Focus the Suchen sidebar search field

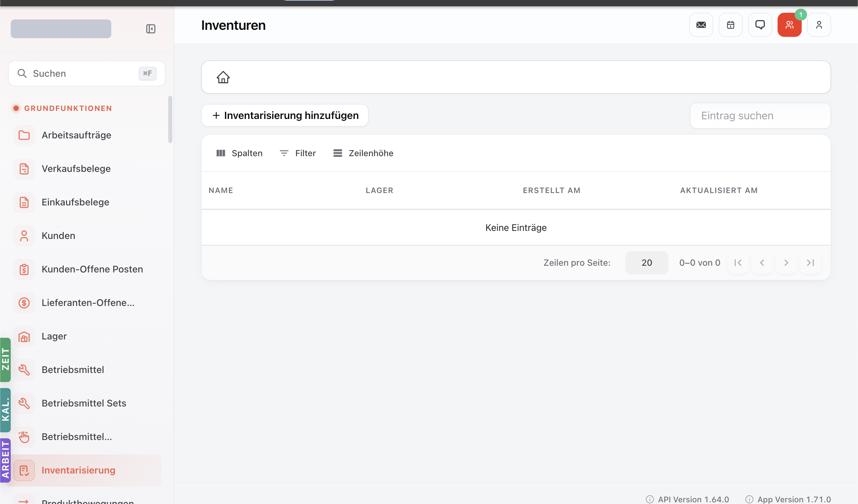(x=87, y=74)
